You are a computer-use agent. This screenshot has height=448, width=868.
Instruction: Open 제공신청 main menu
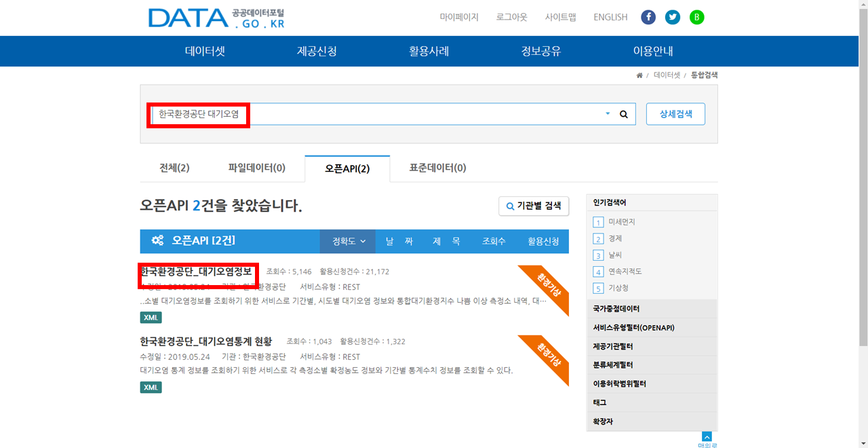[317, 52]
